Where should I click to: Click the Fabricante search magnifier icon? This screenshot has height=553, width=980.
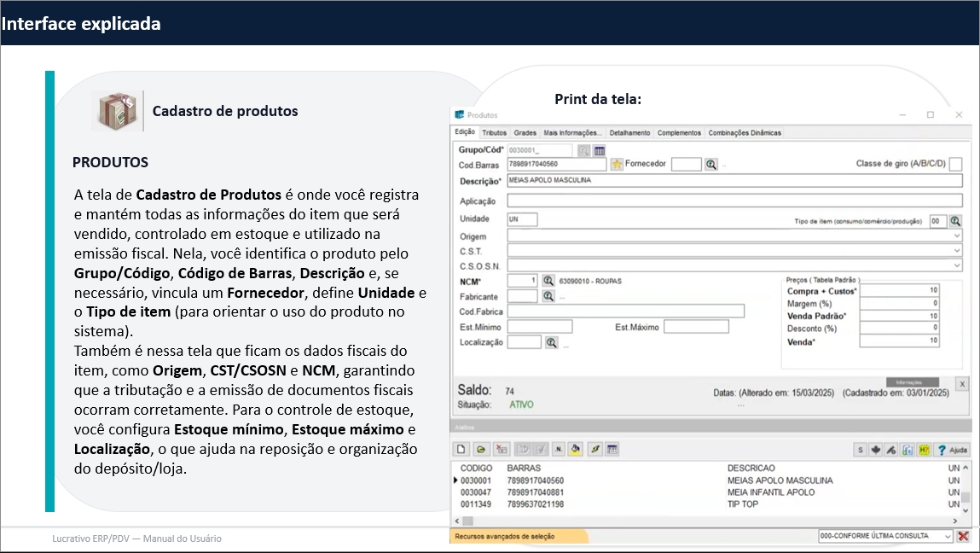pyautogui.click(x=548, y=296)
